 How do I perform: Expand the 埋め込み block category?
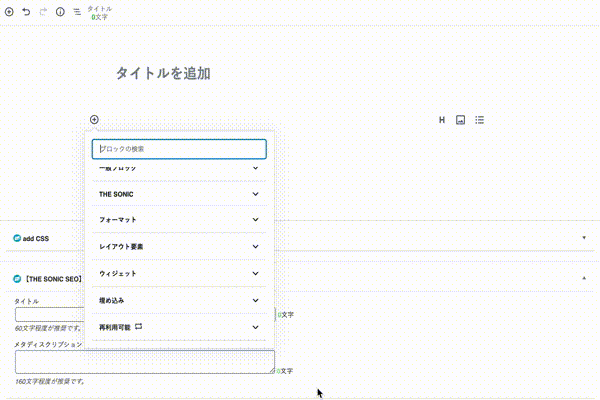click(x=179, y=300)
